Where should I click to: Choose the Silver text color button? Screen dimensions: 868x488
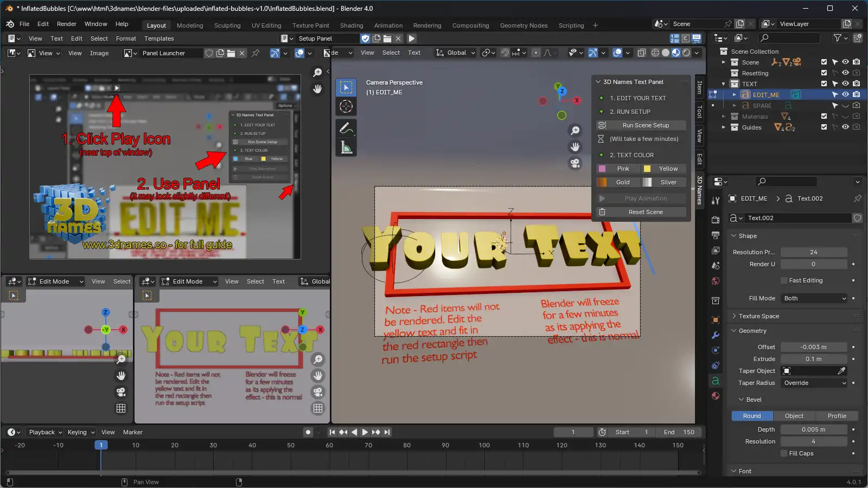pyautogui.click(x=664, y=182)
